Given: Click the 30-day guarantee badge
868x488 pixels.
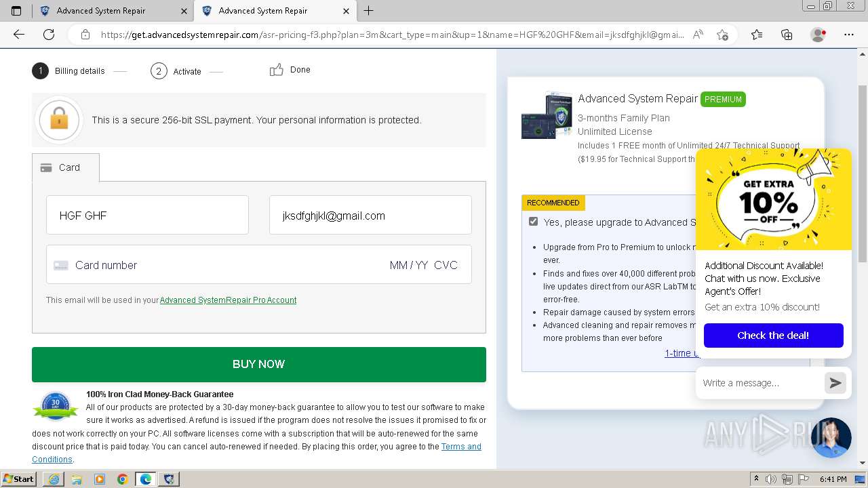Looking at the screenshot, I should tap(56, 405).
